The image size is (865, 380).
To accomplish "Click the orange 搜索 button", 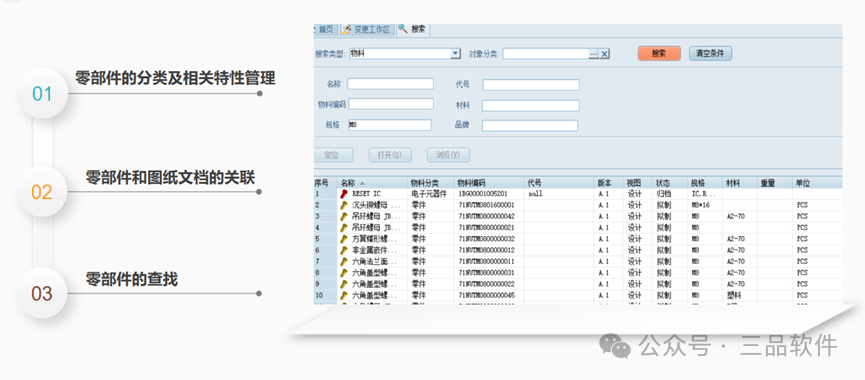I will 659,53.
